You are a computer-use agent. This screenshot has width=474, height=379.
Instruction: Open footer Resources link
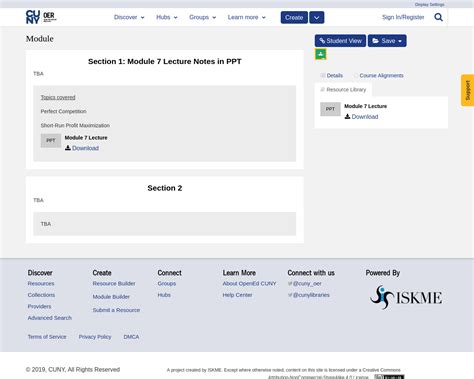click(41, 283)
